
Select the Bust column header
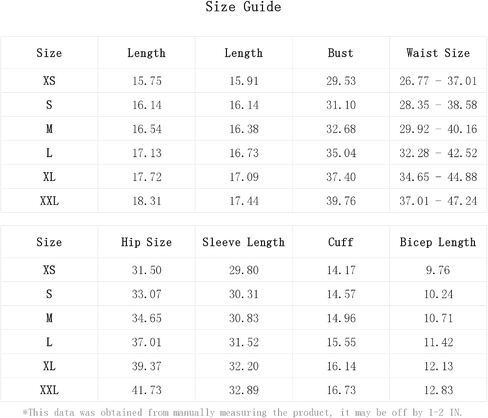[340, 53]
